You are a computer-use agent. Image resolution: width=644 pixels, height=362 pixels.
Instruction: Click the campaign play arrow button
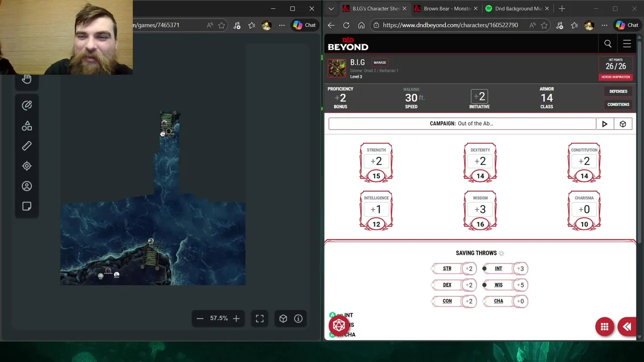[x=605, y=124]
